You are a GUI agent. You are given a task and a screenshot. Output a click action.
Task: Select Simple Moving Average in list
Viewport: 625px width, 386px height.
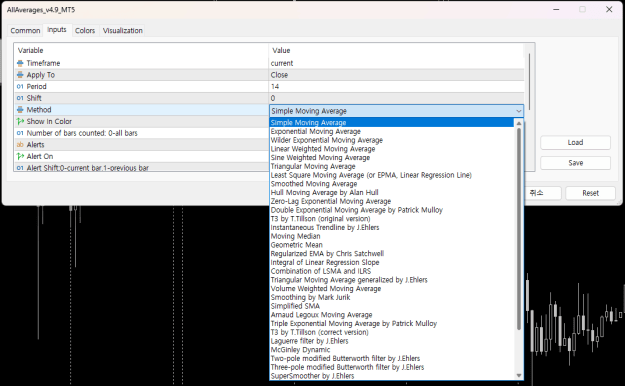coord(391,122)
